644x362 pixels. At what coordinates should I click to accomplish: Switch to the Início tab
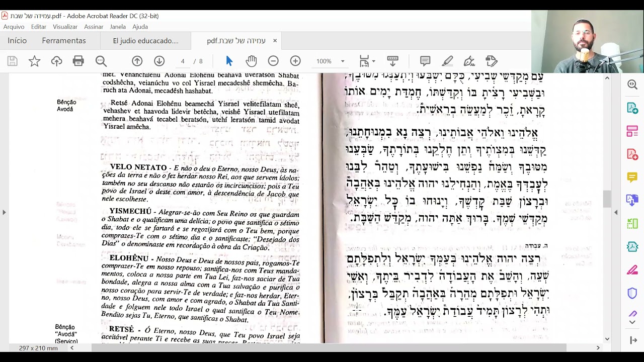[17, 41]
